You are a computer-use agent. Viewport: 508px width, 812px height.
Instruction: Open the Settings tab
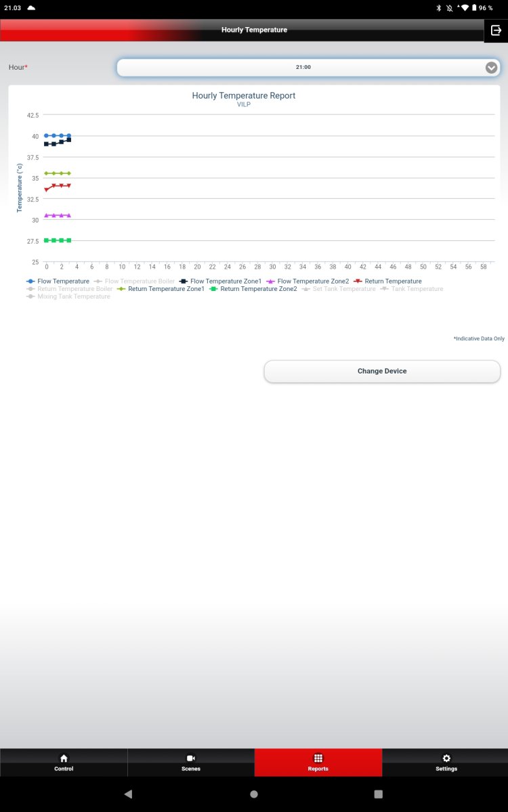point(446,763)
